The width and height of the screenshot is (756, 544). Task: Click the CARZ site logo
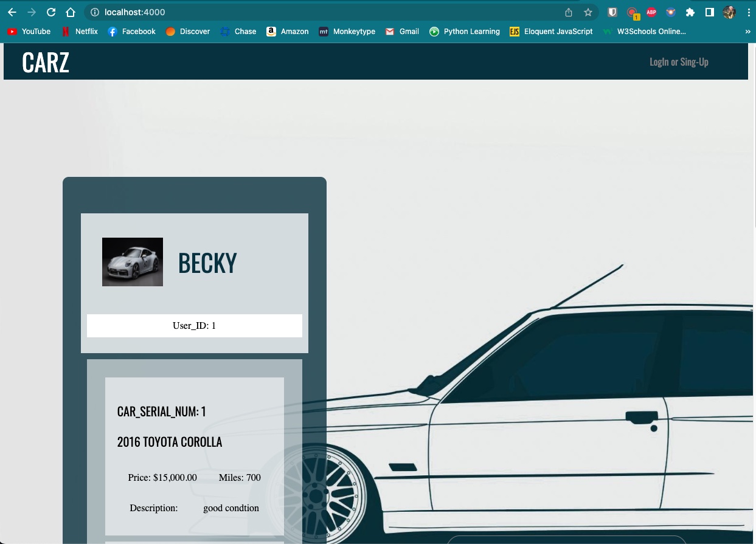click(x=46, y=62)
